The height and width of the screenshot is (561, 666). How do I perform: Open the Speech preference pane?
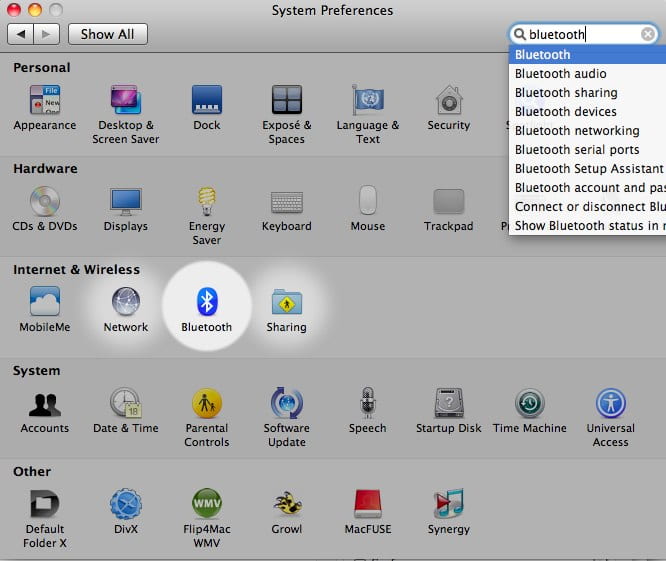368,410
